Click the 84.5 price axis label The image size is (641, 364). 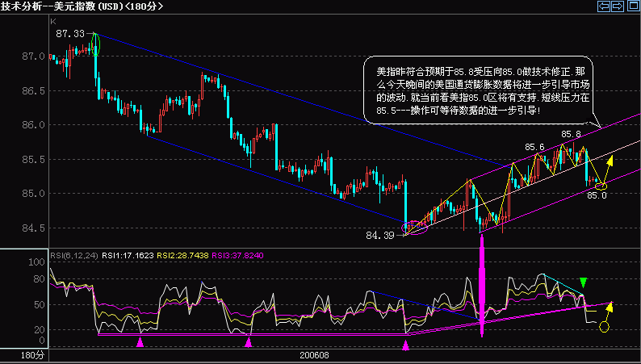point(33,228)
